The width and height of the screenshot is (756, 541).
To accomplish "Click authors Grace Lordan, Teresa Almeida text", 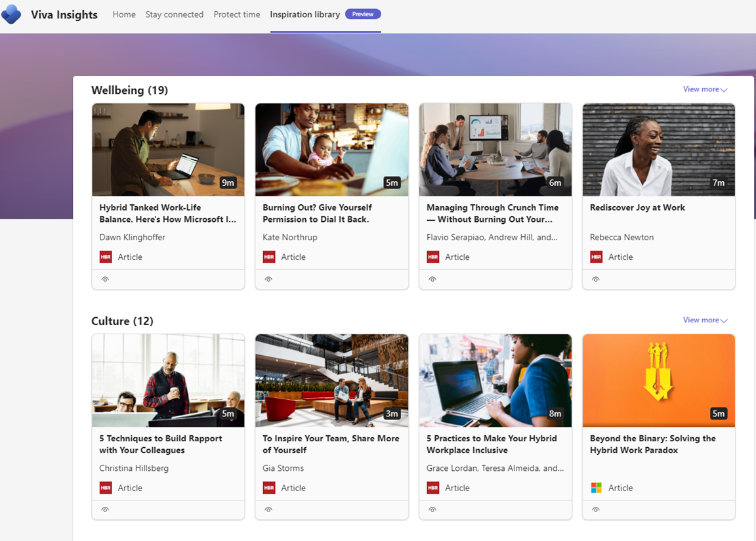I will (x=495, y=468).
